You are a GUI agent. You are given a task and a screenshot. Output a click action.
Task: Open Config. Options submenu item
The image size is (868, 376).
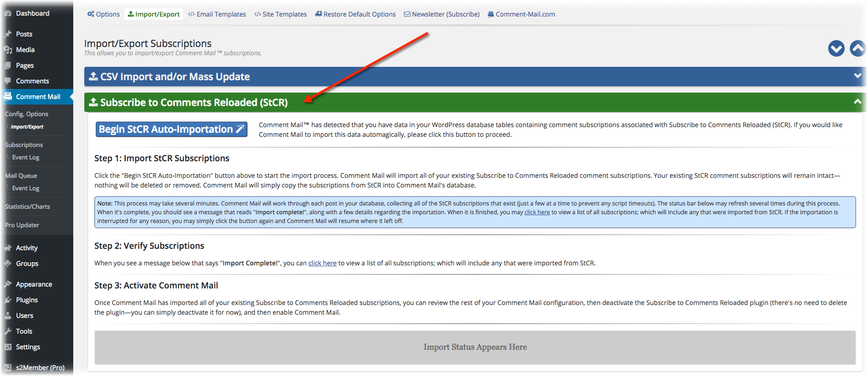point(27,114)
